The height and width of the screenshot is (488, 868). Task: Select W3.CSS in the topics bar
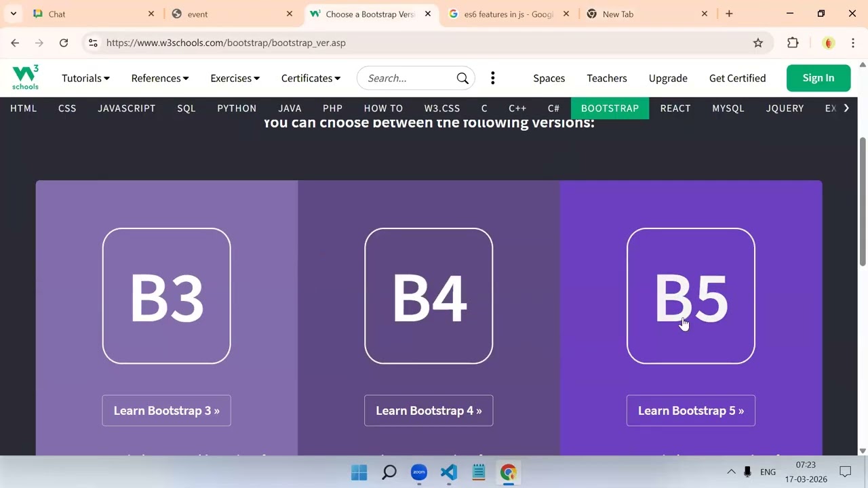[x=442, y=108]
